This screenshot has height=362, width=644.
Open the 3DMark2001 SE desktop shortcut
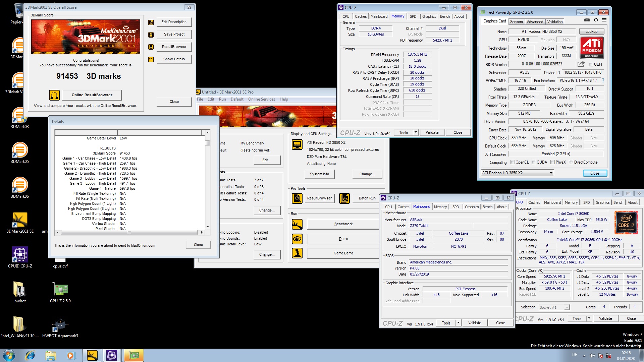20,222
